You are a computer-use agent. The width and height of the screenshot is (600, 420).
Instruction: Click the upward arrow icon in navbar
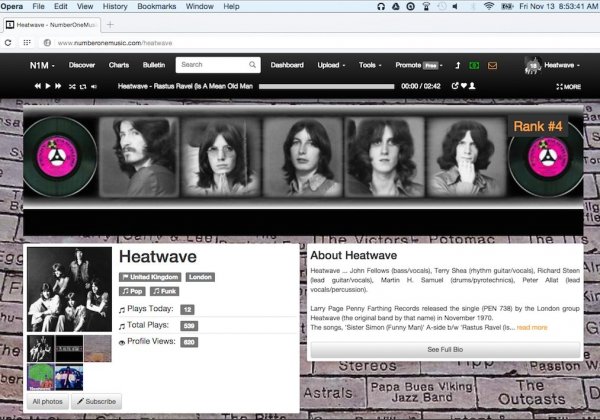pyautogui.click(x=457, y=65)
